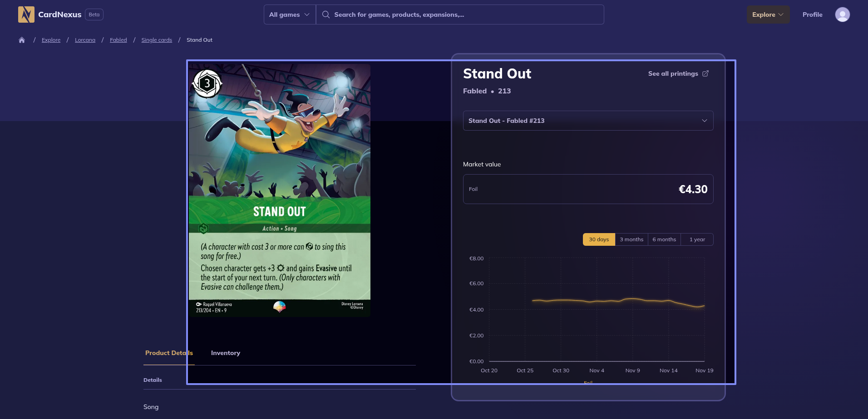This screenshot has height=419, width=868.
Task: Navigate to the Lorcana breadcrumb
Action: [85, 40]
